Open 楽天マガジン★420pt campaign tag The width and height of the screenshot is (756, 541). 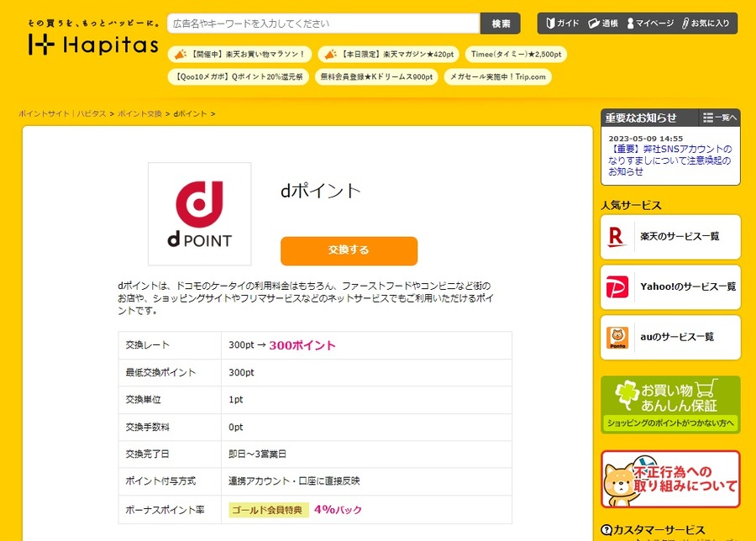[x=388, y=55]
